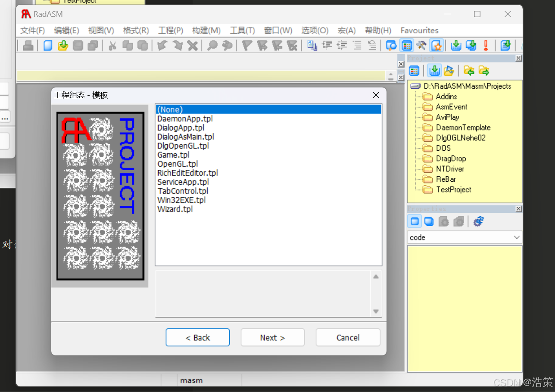Click the star-page toolbar icon
Image resolution: width=555 pixels, height=392 pixels.
(436, 45)
